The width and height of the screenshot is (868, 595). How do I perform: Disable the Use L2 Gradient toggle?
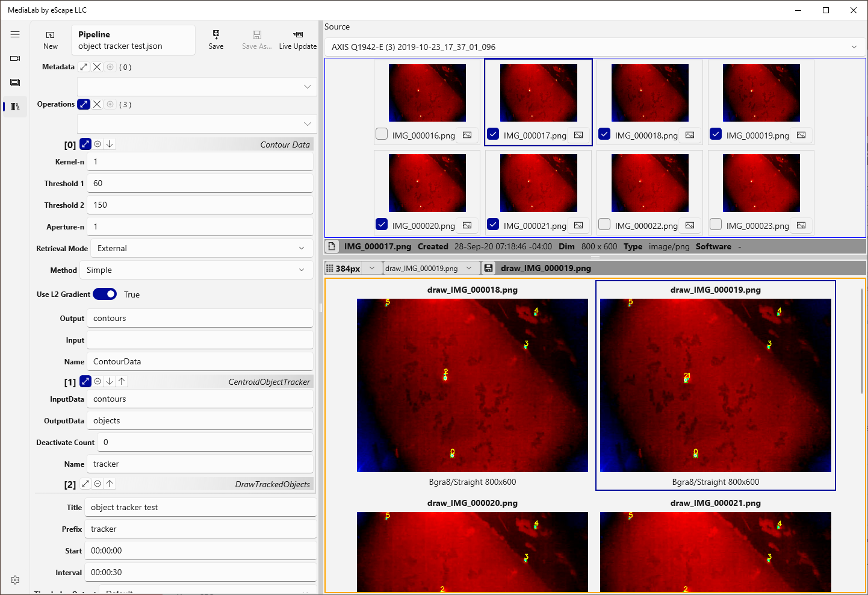(x=105, y=294)
